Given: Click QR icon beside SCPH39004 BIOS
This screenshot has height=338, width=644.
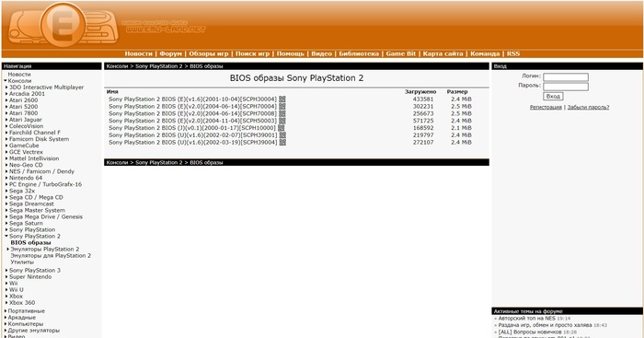Looking at the screenshot, I should click(x=282, y=142).
